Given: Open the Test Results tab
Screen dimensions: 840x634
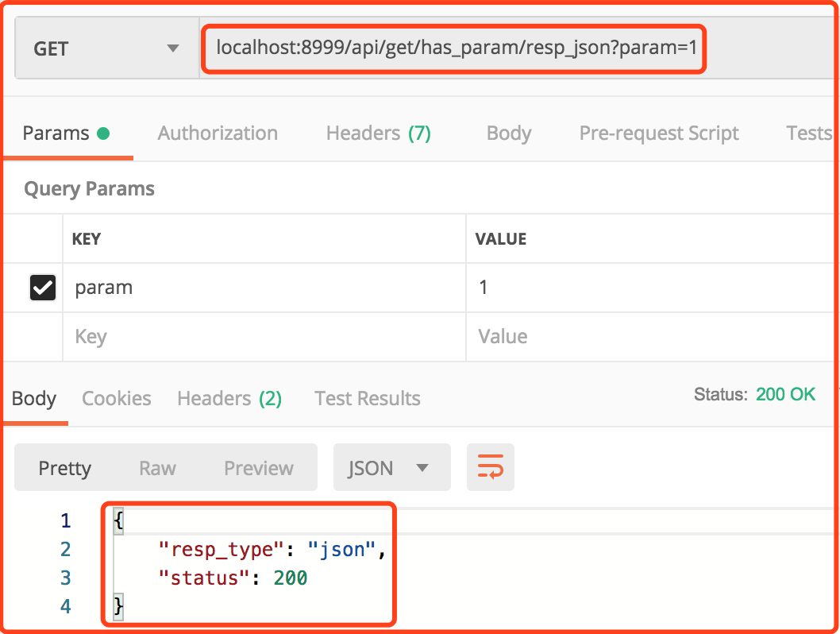Looking at the screenshot, I should pyautogui.click(x=368, y=398).
